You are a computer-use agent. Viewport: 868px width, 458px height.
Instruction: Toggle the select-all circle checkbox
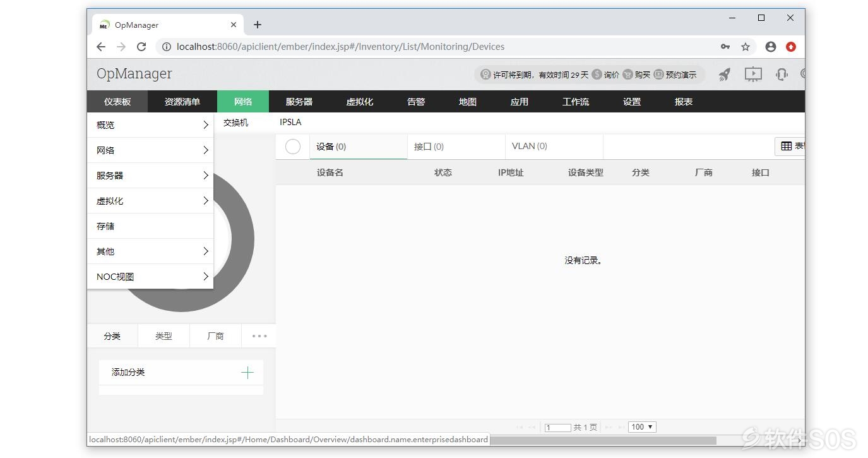(293, 147)
